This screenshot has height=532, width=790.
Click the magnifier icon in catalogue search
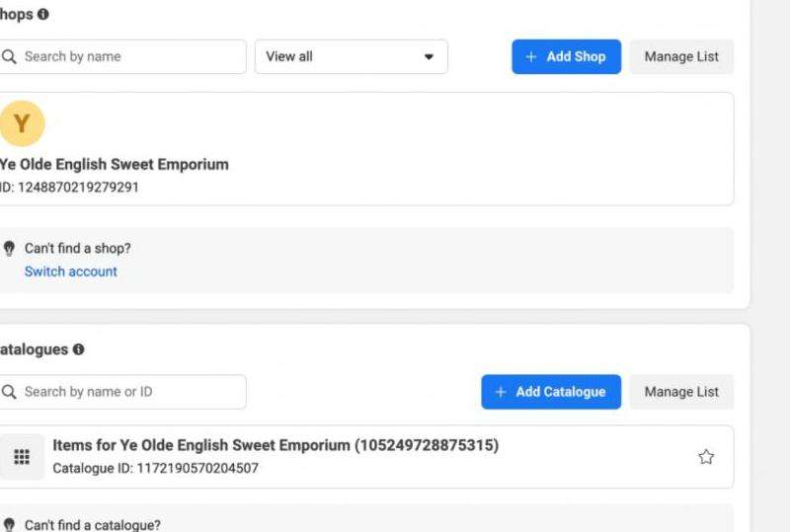[10, 392]
